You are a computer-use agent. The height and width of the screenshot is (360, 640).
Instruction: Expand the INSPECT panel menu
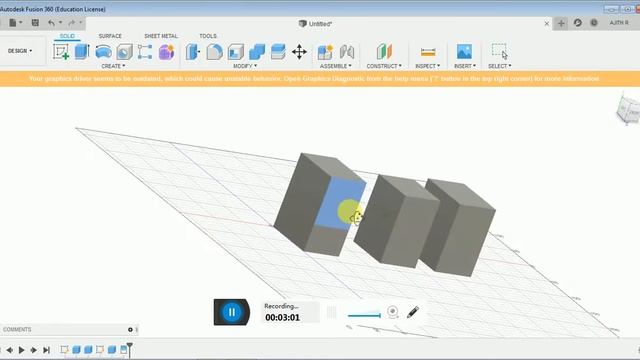click(x=428, y=66)
